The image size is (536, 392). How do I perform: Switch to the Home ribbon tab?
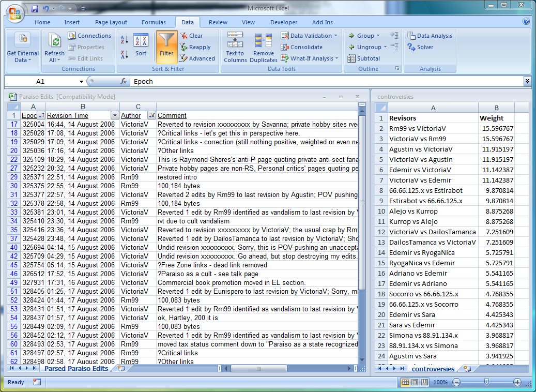(42, 22)
